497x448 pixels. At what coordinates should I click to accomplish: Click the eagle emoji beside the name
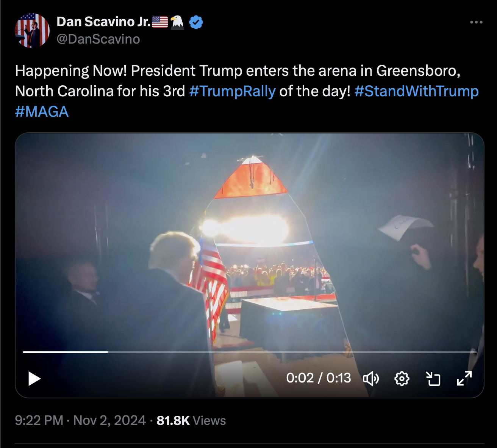point(177,22)
